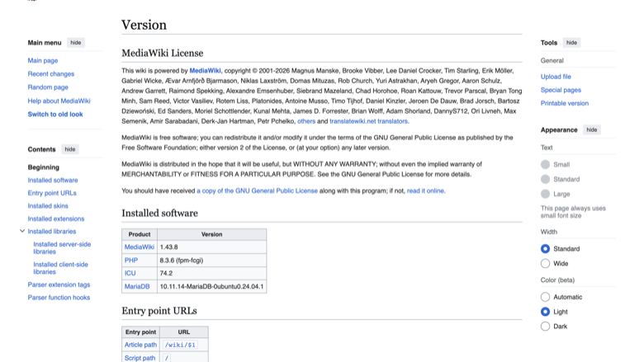The width and height of the screenshot is (644, 362).
Task: Click 'URL' column header
Action: (183, 332)
